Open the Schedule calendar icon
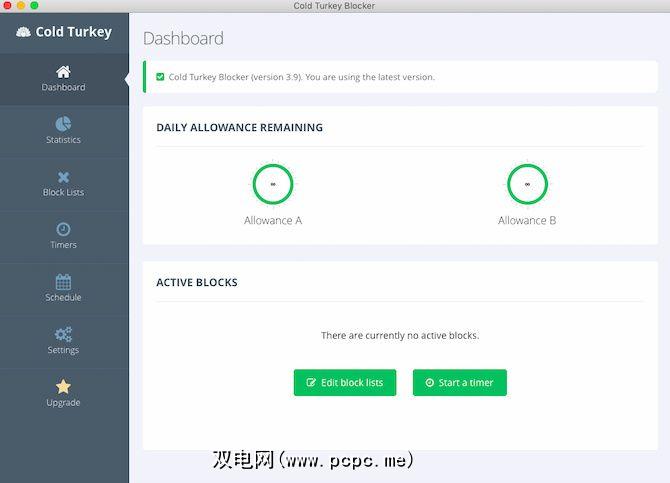670x483 pixels. coord(63,282)
